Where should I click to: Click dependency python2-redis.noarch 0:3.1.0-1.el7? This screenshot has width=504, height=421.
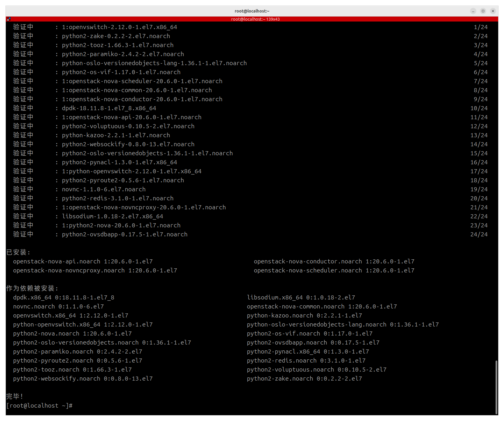click(306, 361)
